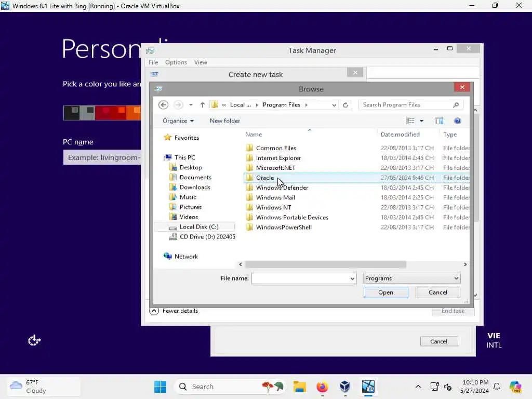532x399 pixels.
Task: Click the Open button
Action: (386, 292)
